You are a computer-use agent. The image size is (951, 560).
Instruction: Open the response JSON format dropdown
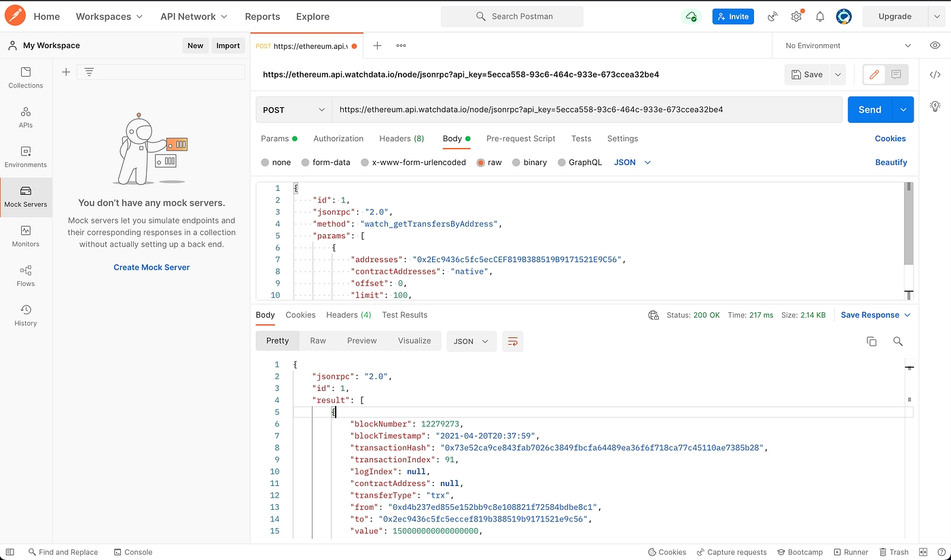(471, 341)
